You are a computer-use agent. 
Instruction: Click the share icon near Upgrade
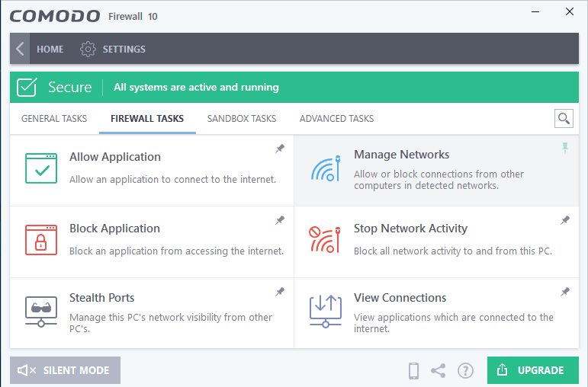438,370
